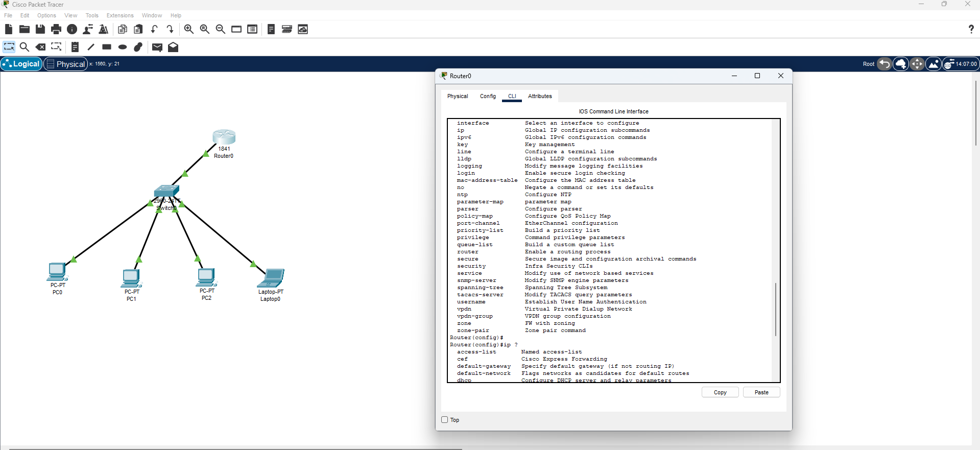Open the File menu

8,15
